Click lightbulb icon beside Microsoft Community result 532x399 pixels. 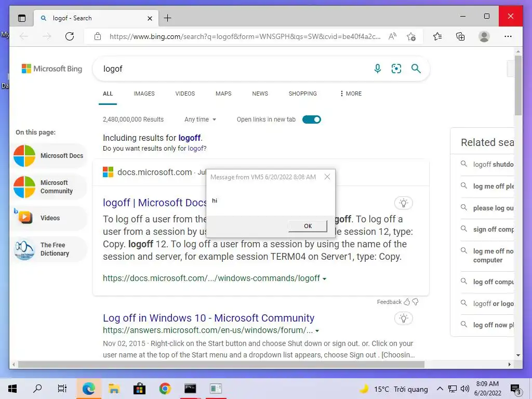pyautogui.click(x=403, y=318)
